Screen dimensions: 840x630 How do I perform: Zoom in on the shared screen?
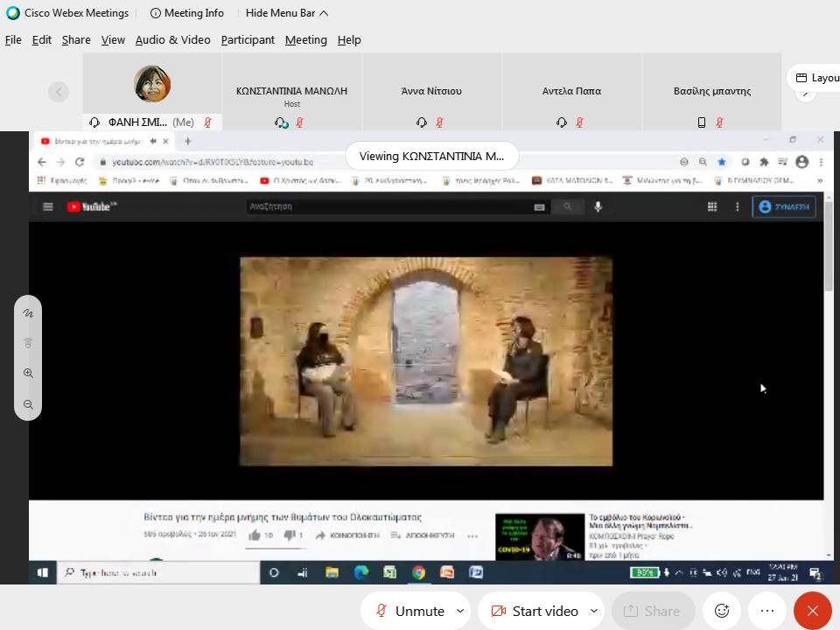(28, 374)
